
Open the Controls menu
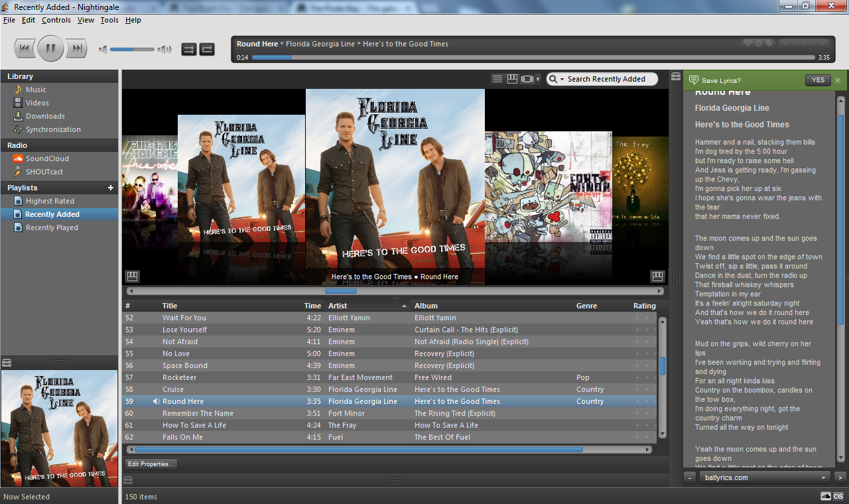[56, 20]
